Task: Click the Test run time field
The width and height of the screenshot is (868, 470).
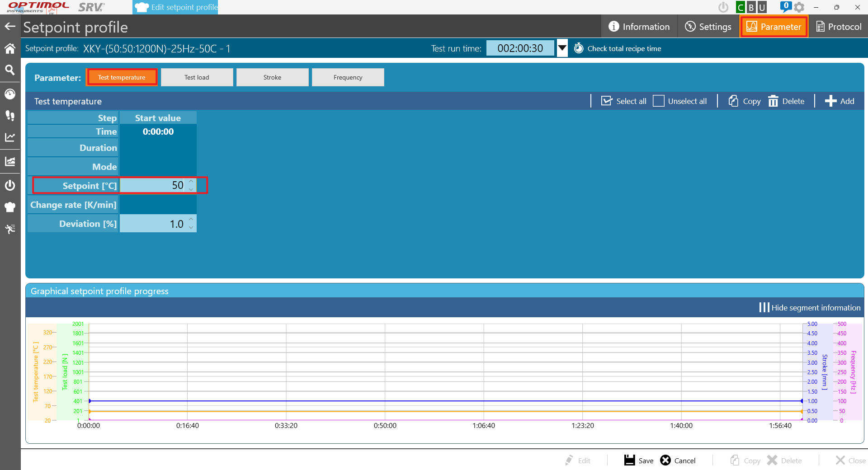Action: coord(520,48)
